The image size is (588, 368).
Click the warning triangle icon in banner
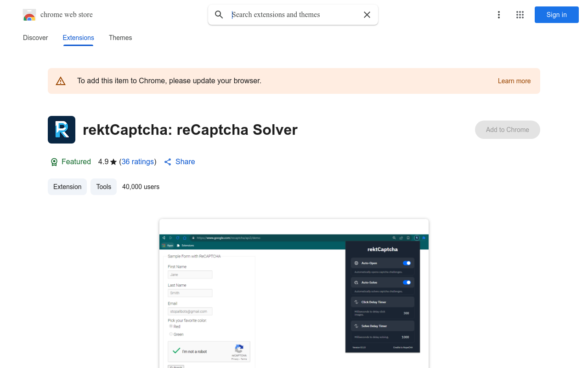pos(61,81)
